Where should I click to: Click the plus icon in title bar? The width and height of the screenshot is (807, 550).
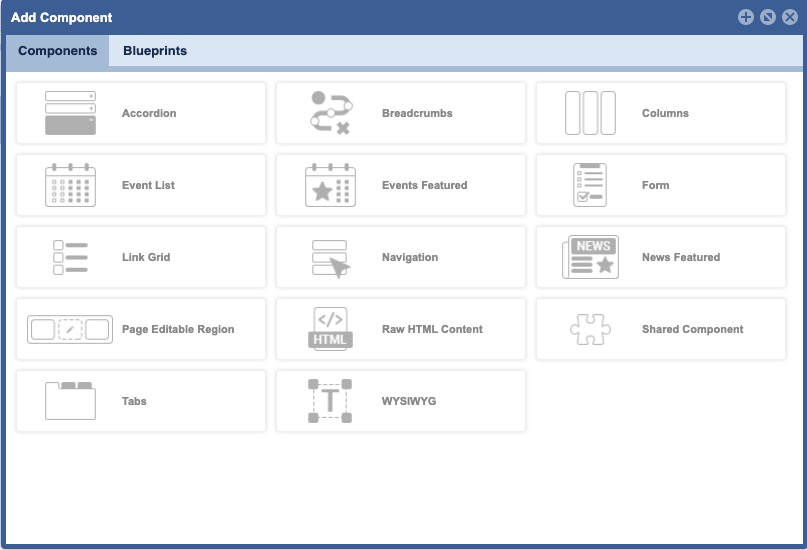746,17
